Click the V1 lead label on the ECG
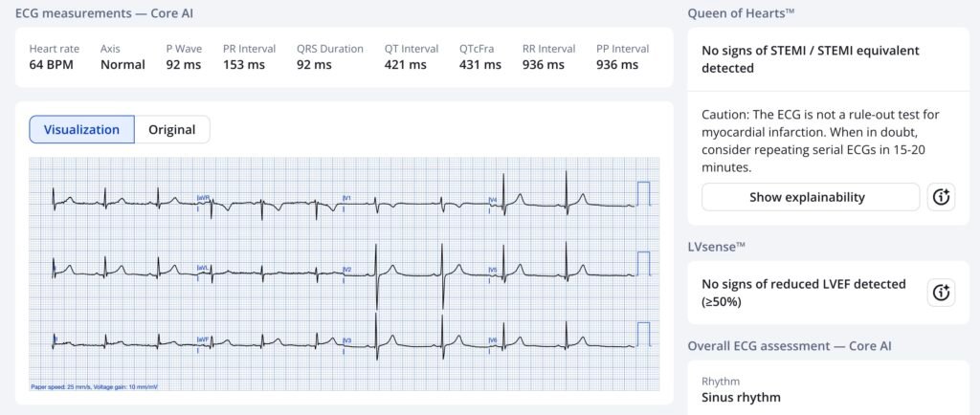This screenshot has height=415, width=980. (x=347, y=198)
